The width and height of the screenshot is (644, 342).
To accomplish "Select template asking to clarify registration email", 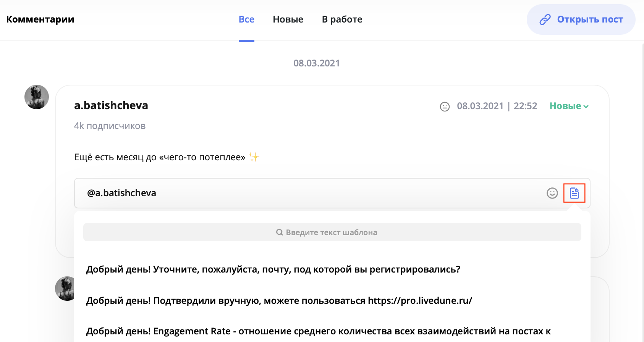I will click(x=273, y=269).
